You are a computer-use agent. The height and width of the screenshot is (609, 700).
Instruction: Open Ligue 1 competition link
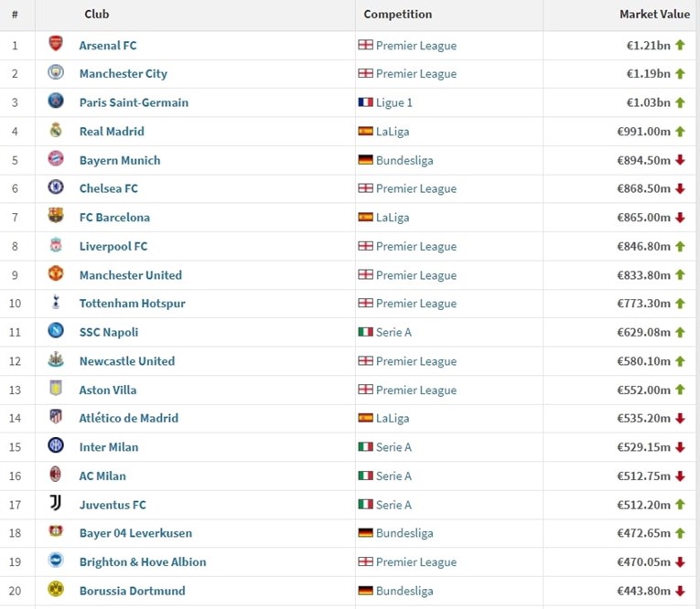point(394,102)
